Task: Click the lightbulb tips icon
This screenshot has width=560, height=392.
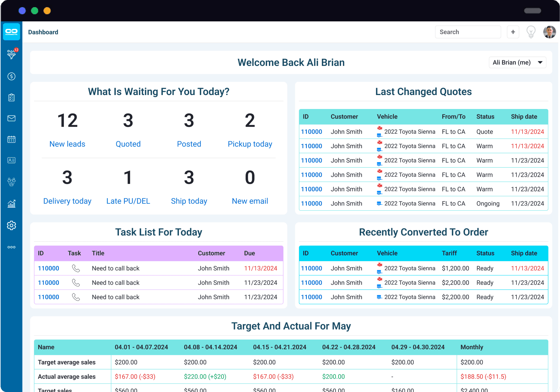Action: [x=531, y=32]
